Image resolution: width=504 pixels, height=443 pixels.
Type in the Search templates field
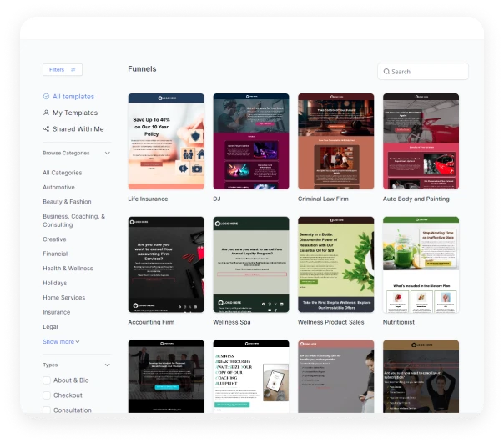(427, 72)
